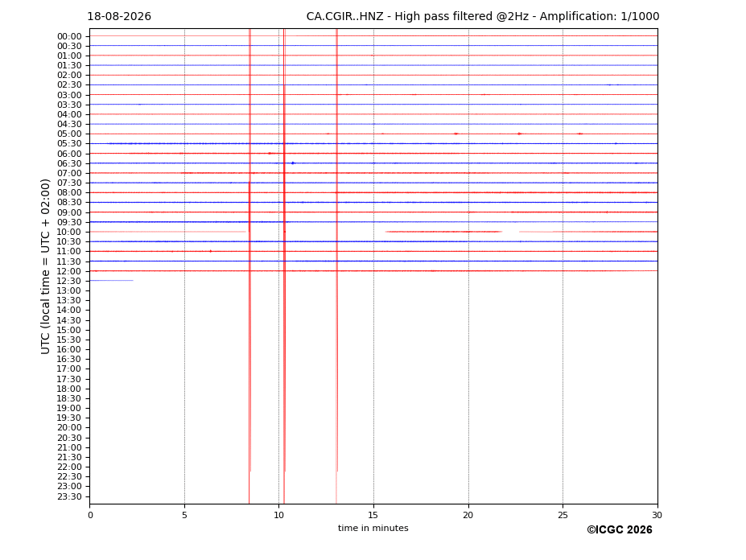Click the 10:00 time row label
Viewport: 746px width, 560px height.
(x=69, y=233)
